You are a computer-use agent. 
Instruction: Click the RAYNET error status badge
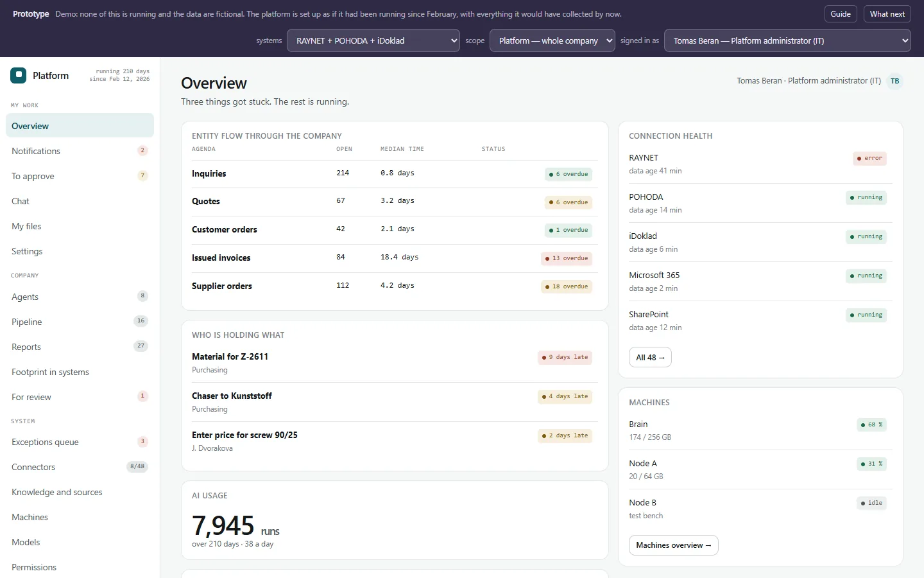pyautogui.click(x=869, y=159)
